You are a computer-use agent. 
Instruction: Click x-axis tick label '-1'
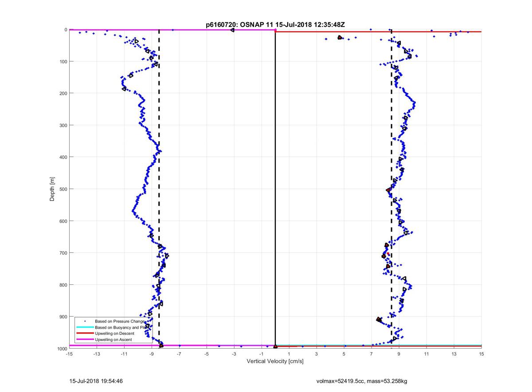tap(262, 354)
